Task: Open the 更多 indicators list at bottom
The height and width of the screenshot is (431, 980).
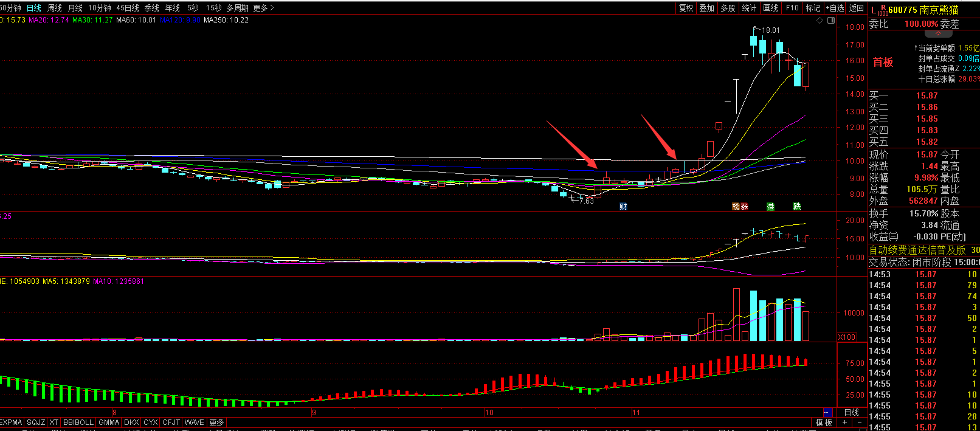Action: tap(216, 422)
